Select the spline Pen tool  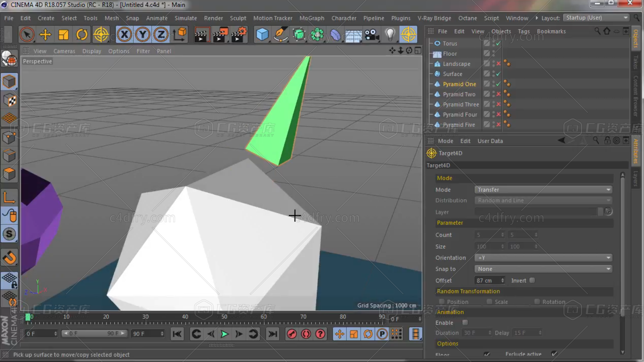(281, 35)
